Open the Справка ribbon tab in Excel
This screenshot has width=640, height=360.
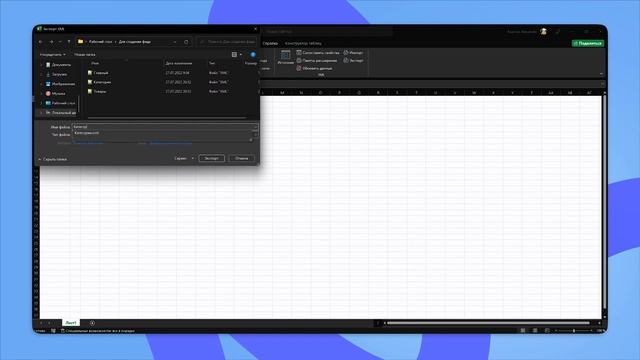tap(270, 43)
